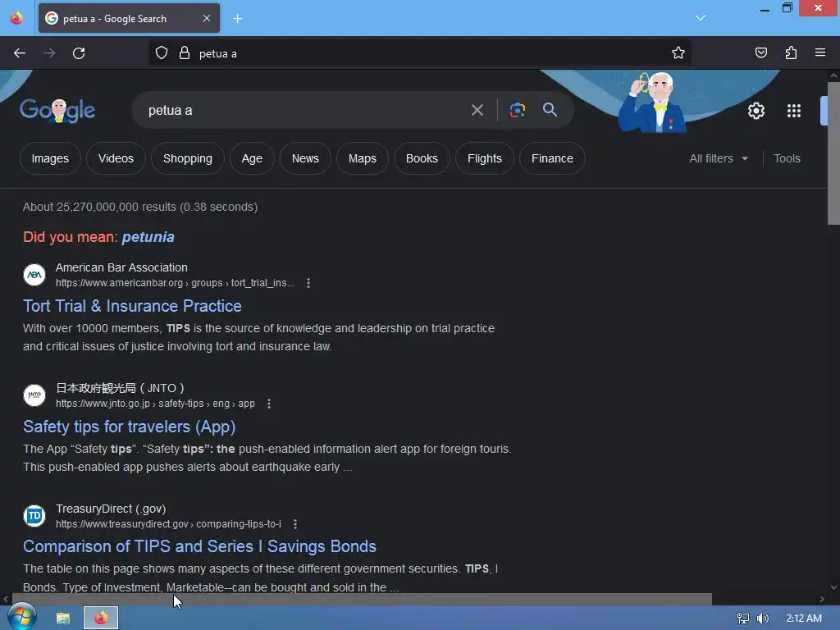
Task: Click the scroll right arrow
Action: click(822, 599)
